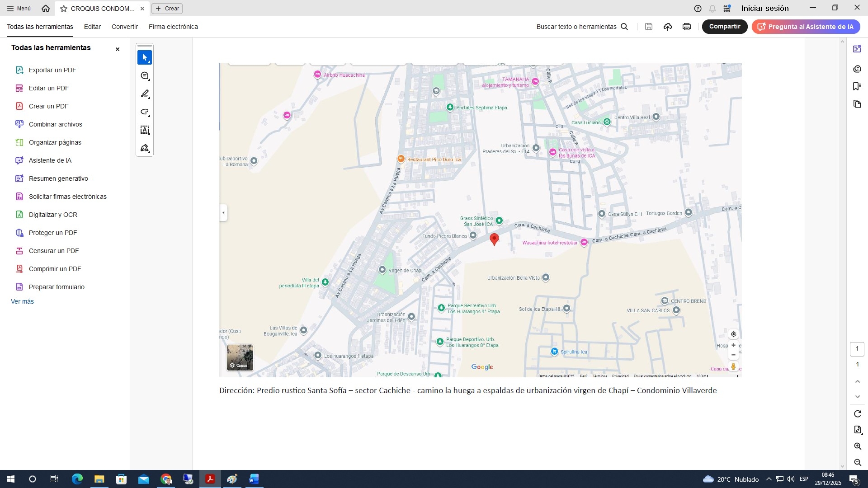The width and height of the screenshot is (868, 488).
Task: Click the Compartir button
Action: coord(724,27)
